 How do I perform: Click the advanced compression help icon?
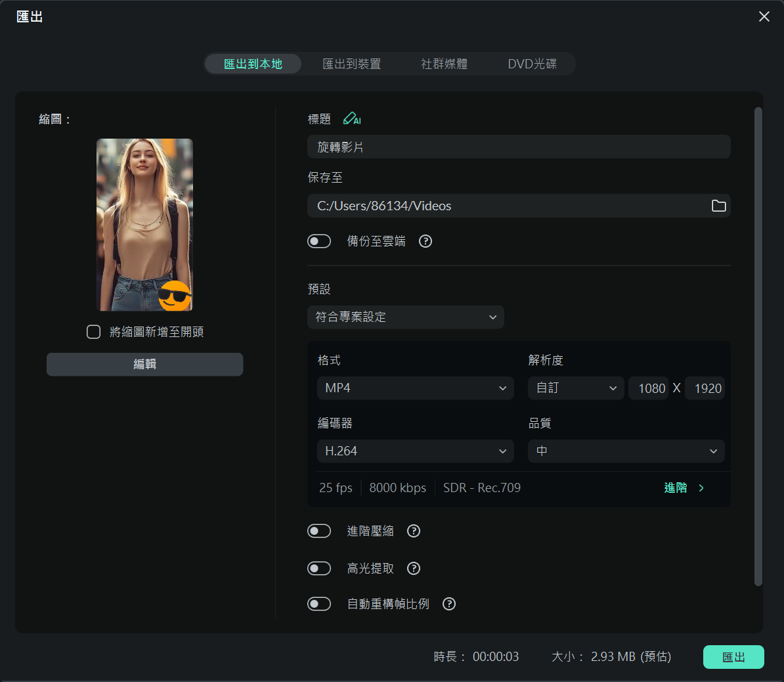[413, 531]
